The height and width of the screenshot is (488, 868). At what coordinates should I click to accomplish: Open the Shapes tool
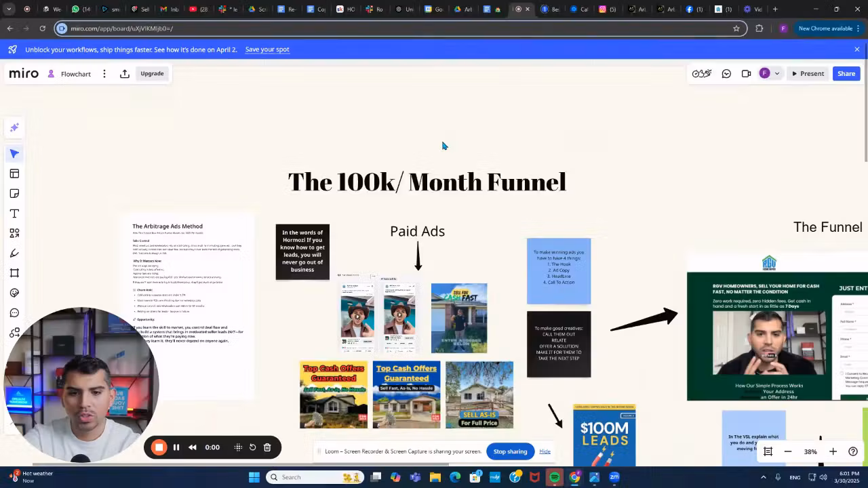pyautogui.click(x=14, y=233)
